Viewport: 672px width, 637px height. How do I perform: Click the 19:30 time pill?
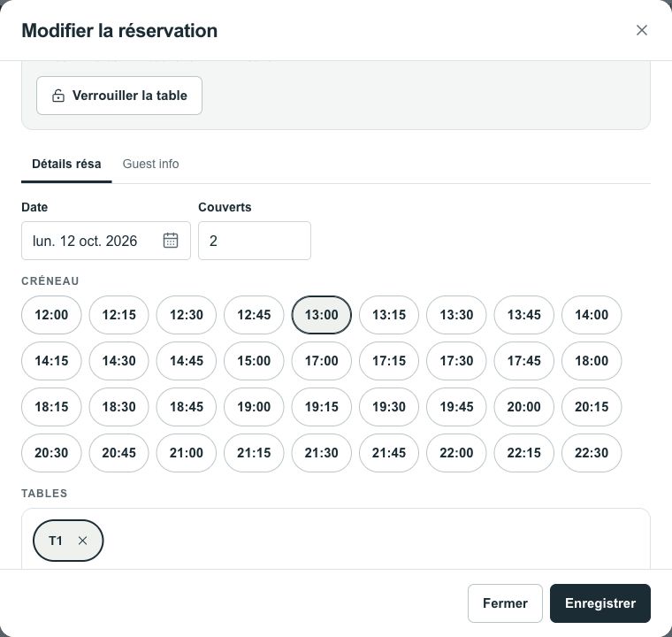(389, 407)
